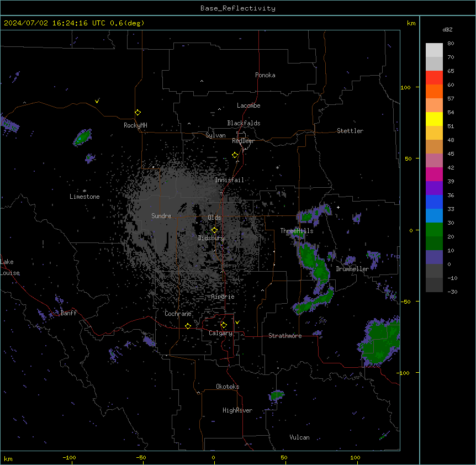Click the green echo cell near Okotoks
This screenshot has width=476, height=465.
pyautogui.click(x=277, y=395)
